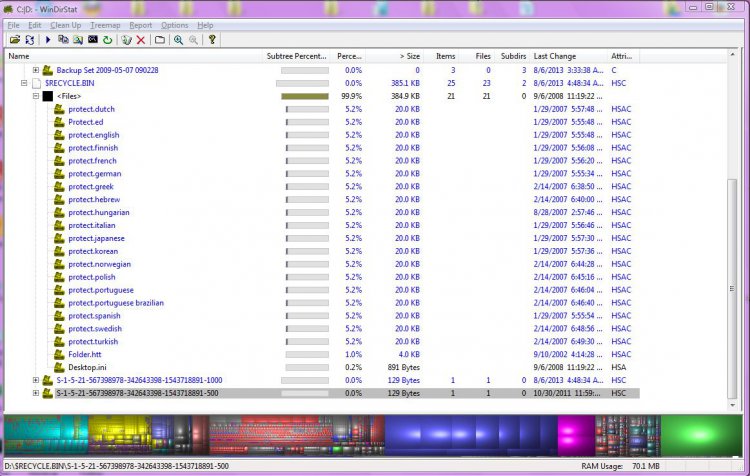
Task: Click the 99.9% percentage of <Files>
Action: pos(352,96)
